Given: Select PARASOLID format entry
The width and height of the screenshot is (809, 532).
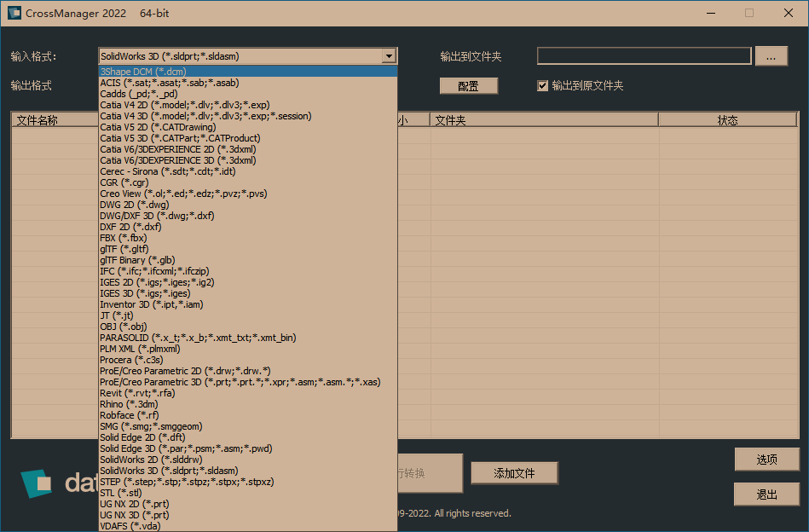Looking at the screenshot, I should click(198, 338).
